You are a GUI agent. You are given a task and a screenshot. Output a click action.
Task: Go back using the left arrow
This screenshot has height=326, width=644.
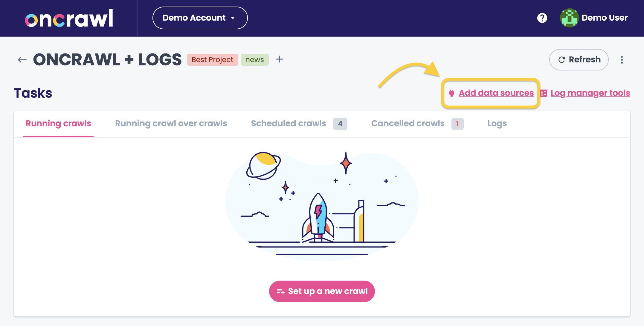click(22, 60)
